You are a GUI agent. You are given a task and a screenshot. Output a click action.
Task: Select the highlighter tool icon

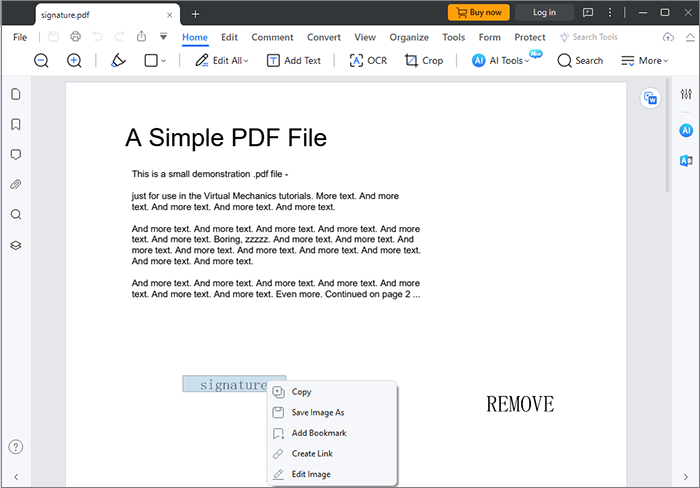click(x=118, y=61)
